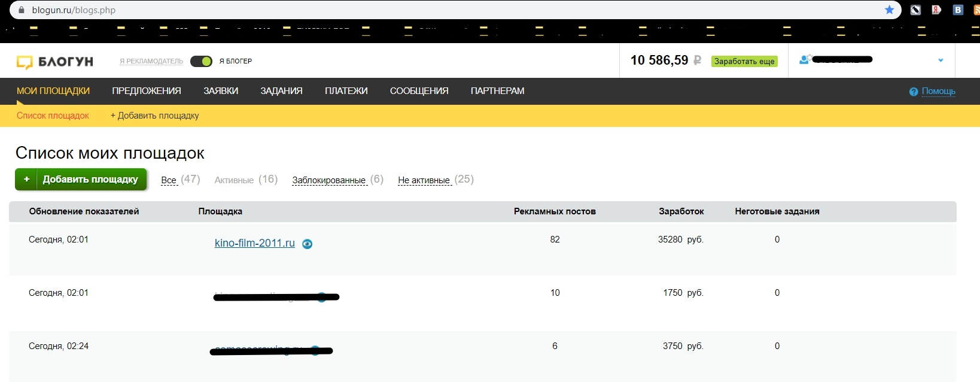This screenshot has width=980, height=382.
Task: Open ЗАЯВКИ menu
Action: pyautogui.click(x=221, y=91)
